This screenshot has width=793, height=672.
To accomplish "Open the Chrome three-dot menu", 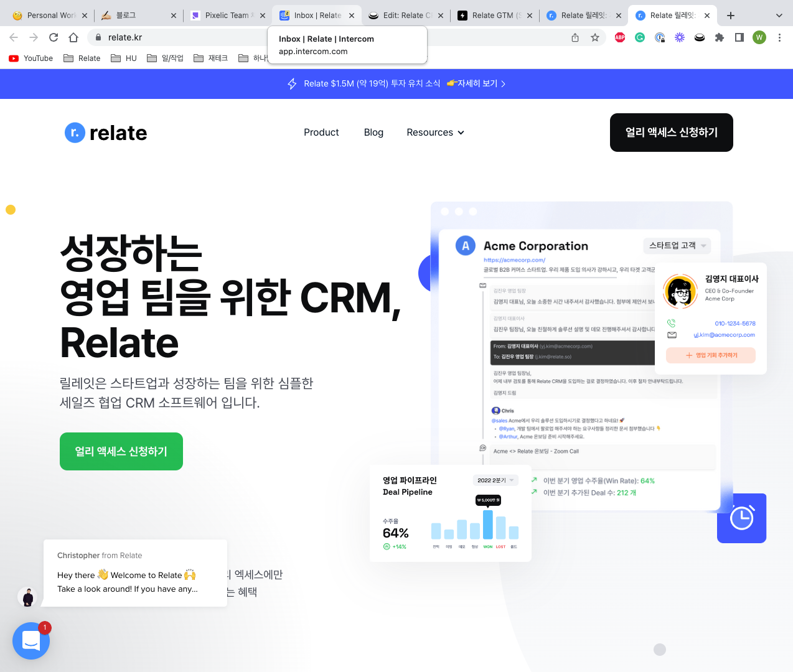I will [779, 37].
